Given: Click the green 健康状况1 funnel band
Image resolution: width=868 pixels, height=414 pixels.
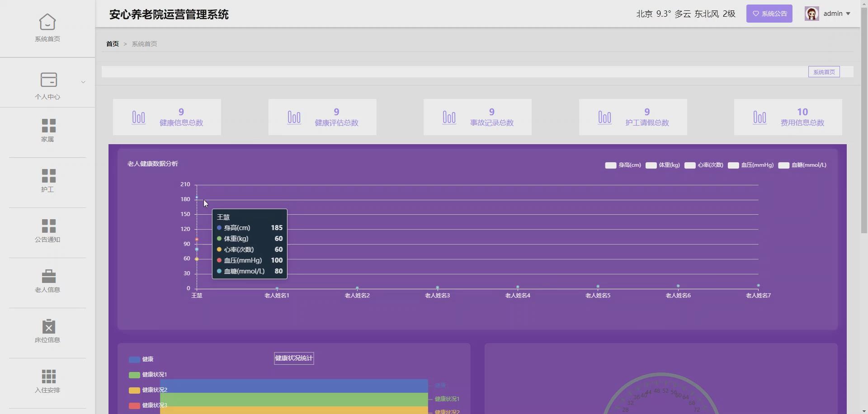Looking at the screenshot, I should pos(294,400).
